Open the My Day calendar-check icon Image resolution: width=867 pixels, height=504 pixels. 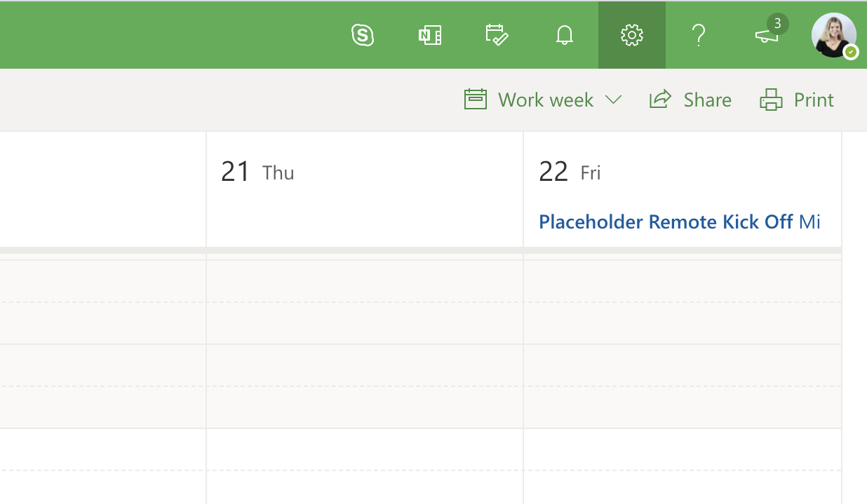click(497, 35)
